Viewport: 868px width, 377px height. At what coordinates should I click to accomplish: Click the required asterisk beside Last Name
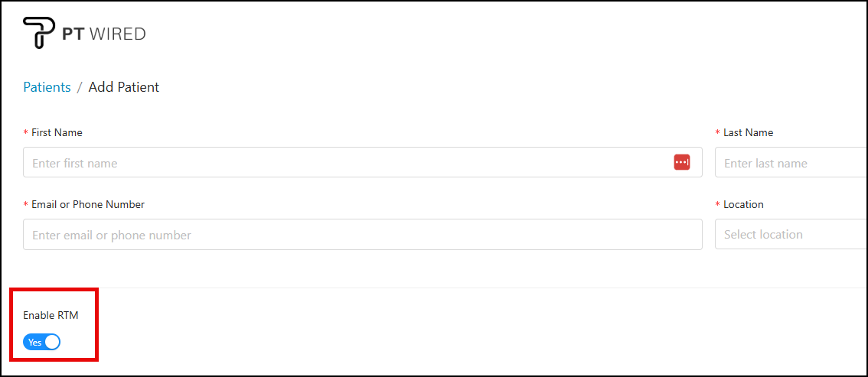[x=718, y=133]
